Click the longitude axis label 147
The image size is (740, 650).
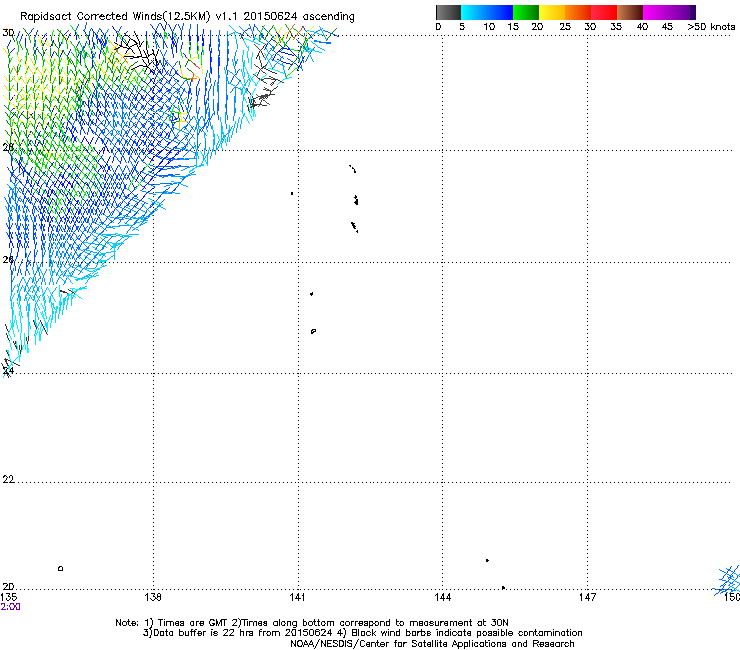click(587, 597)
